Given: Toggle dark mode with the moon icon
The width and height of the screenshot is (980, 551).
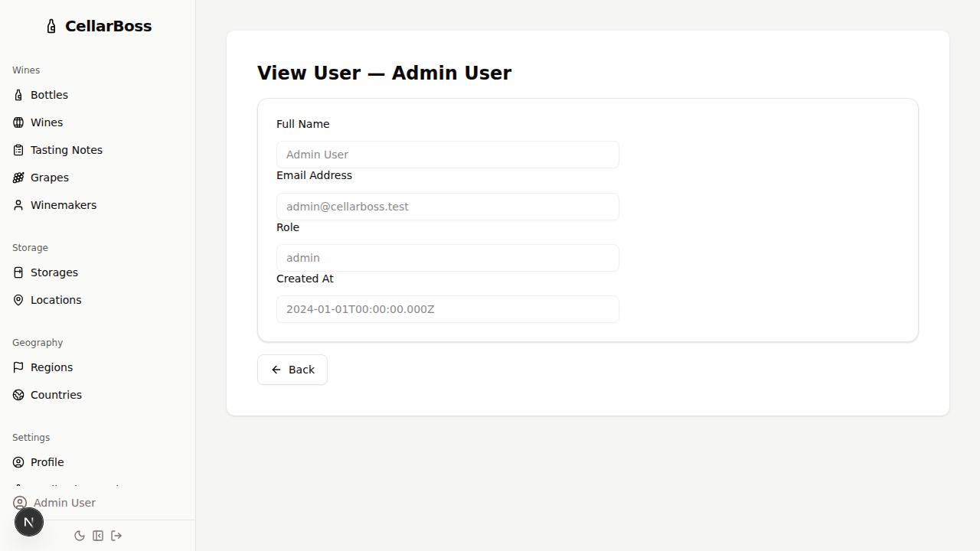Looking at the screenshot, I should [80, 536].
